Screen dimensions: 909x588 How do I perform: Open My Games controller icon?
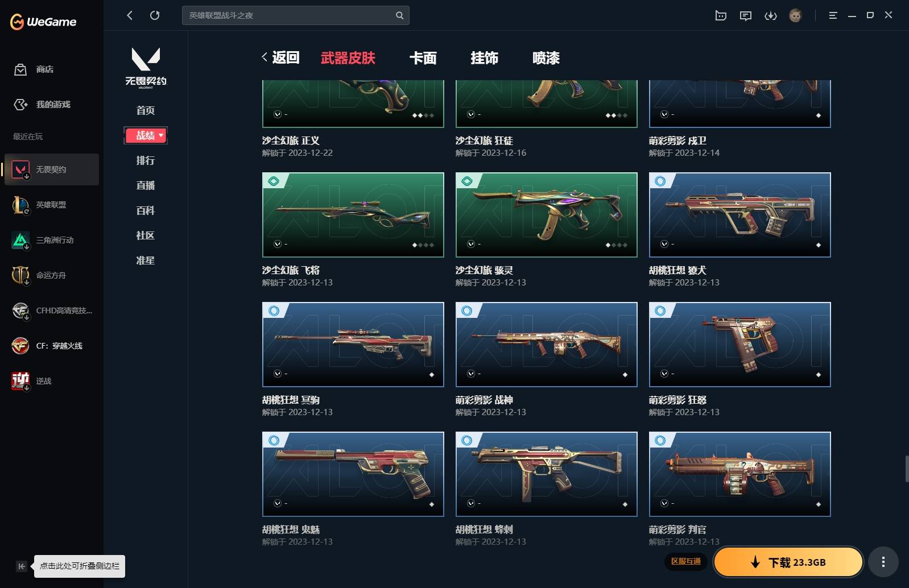[20, 105]
